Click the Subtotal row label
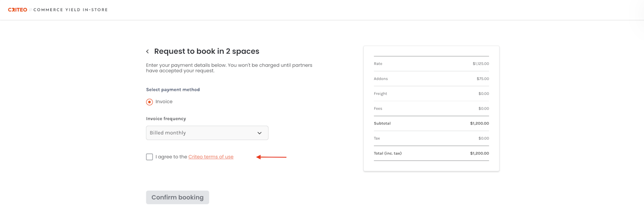644x217 pixels. point(382,123)
